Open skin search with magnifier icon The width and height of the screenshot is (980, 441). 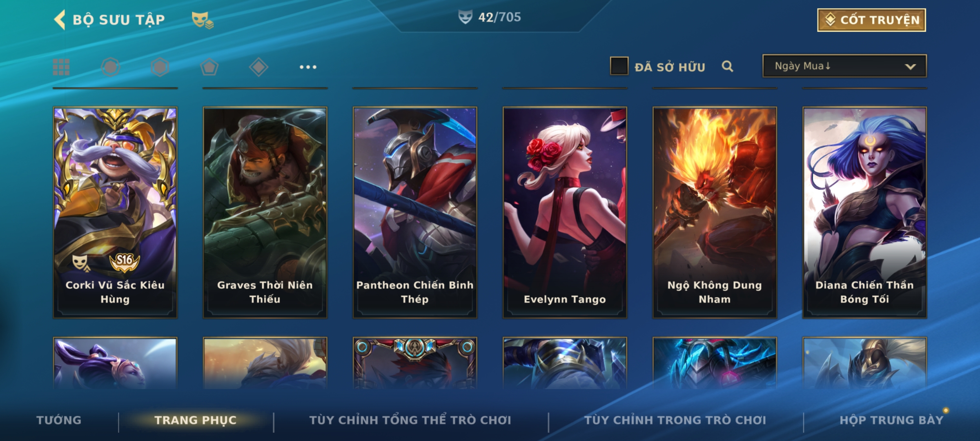tap(727, 66)
